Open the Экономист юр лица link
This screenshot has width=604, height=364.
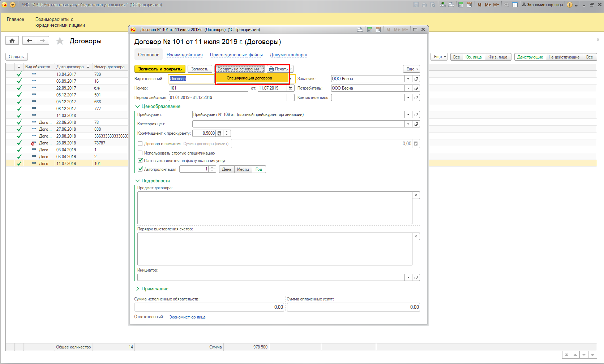[x=187, y=317]
